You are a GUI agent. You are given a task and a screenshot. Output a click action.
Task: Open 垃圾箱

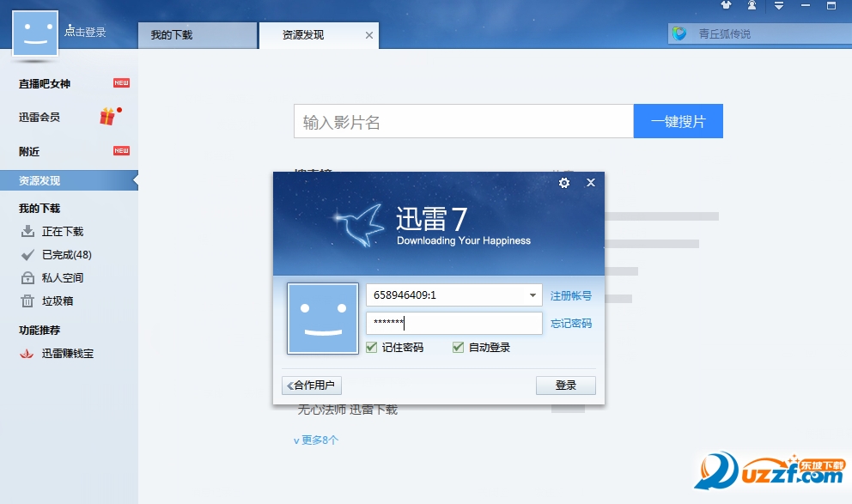click(58, 301)
